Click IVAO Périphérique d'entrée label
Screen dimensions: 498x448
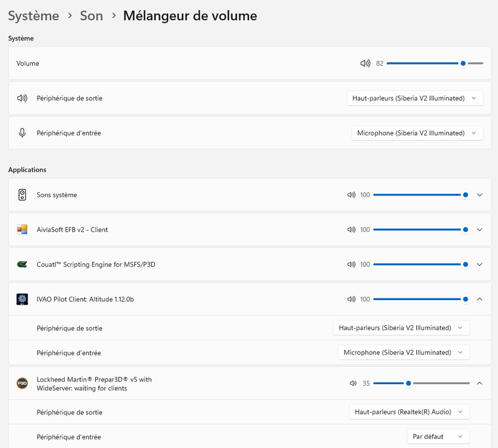tap(69, 353)
